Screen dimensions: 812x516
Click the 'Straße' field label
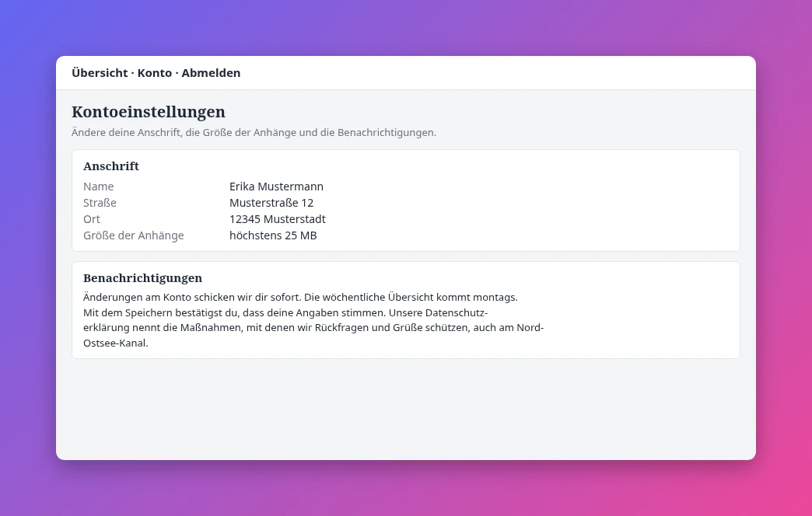(100, 203)
